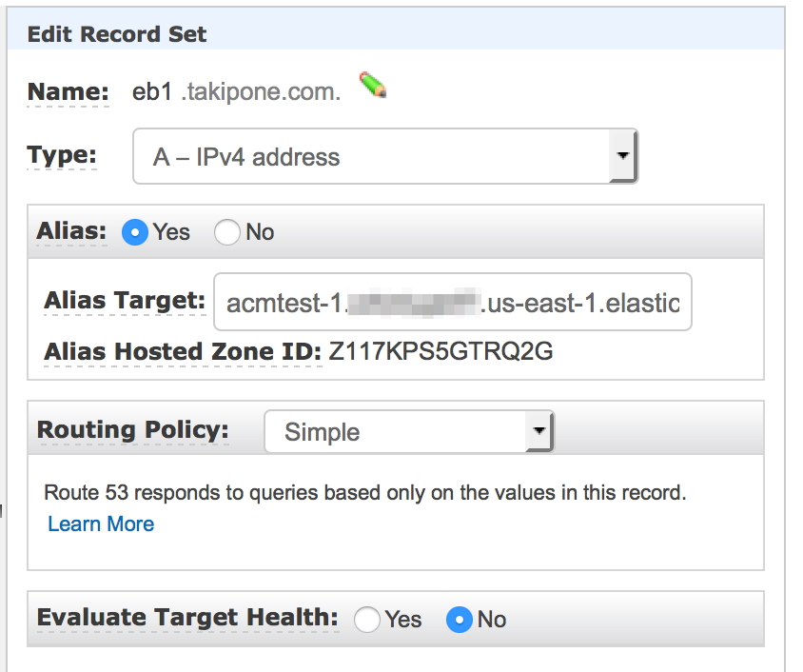
Task: Click the Routing Policy label
Action: pos(133,430)
